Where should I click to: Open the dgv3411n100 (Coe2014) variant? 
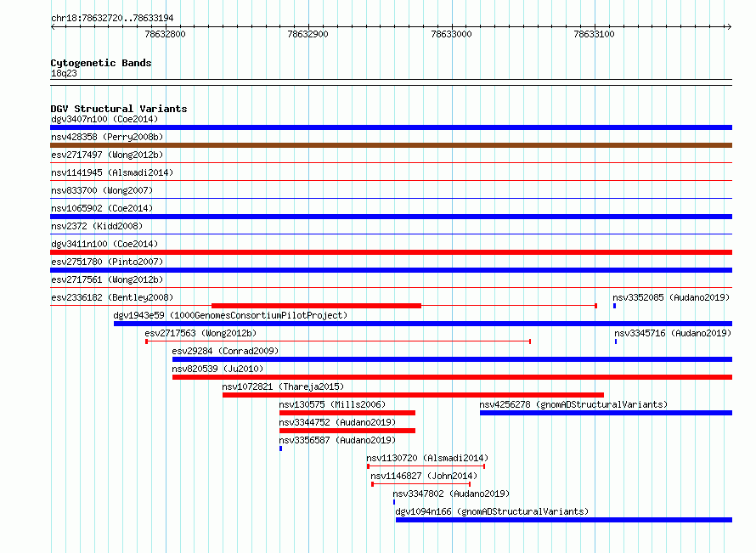coord(104,244)
